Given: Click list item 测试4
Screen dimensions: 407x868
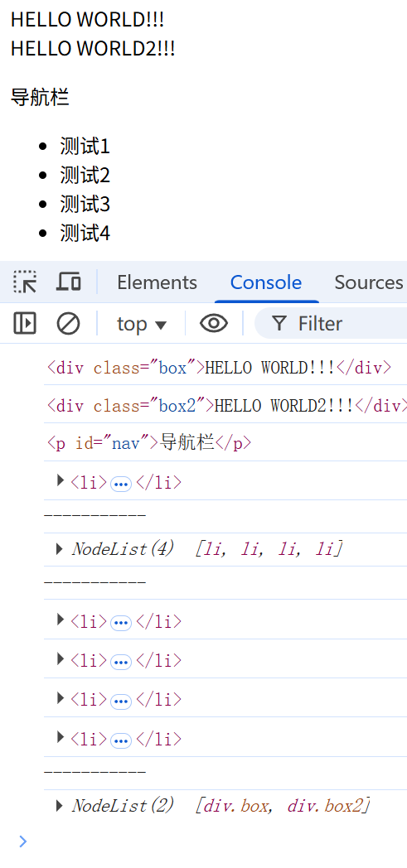Looking at the screenshot, I should [x=85, y=233].
